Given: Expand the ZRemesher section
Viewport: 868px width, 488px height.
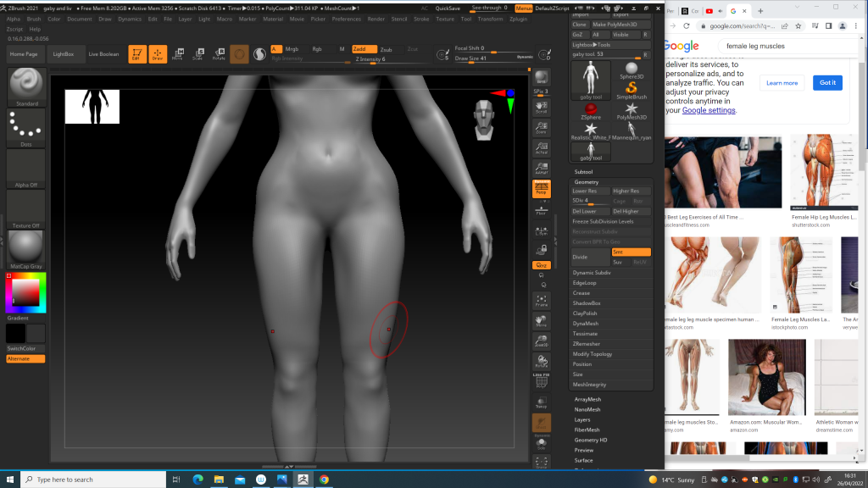Looking at the screenshot, I should 587,344.
